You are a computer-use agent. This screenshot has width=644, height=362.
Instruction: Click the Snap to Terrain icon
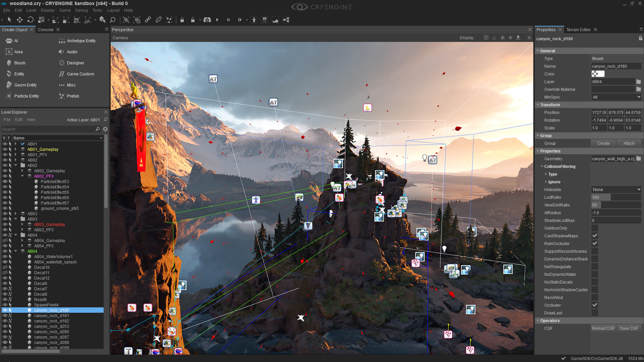(275, 20)
